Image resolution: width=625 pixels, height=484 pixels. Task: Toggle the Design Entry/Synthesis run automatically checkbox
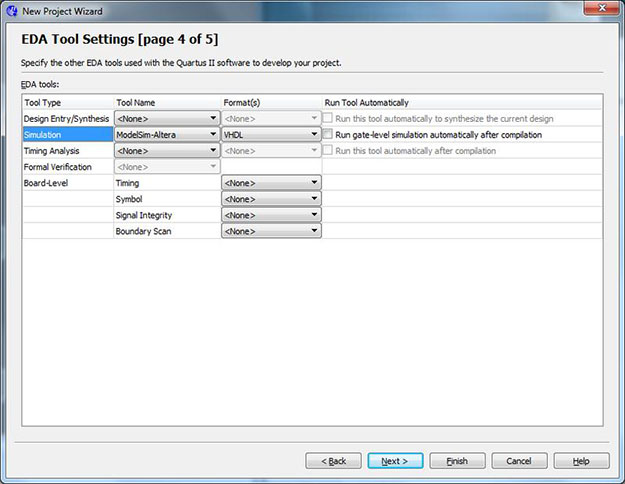[x=329, y=118]
